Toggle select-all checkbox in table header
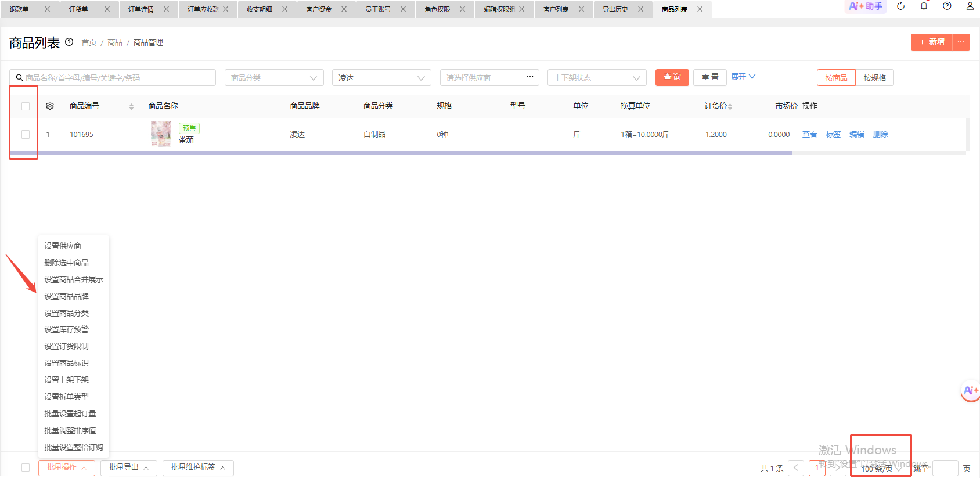 [26, 106]
